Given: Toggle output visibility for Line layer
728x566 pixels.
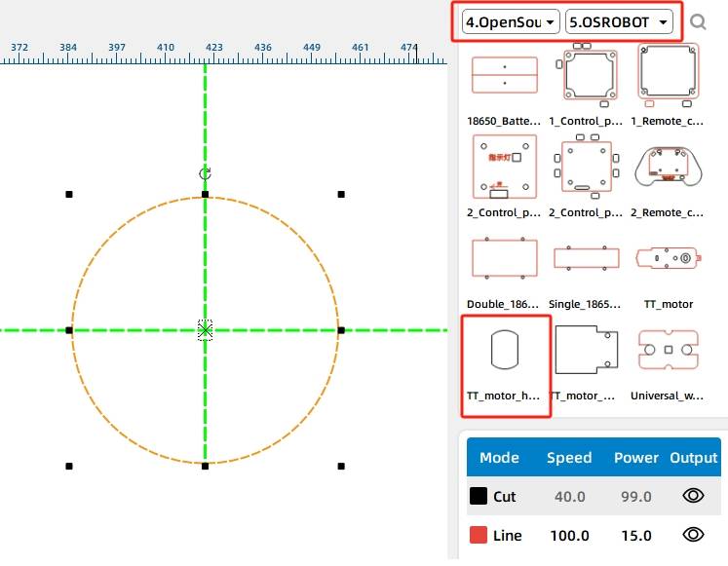Looking at the screenshot, I should click(693, 535).
